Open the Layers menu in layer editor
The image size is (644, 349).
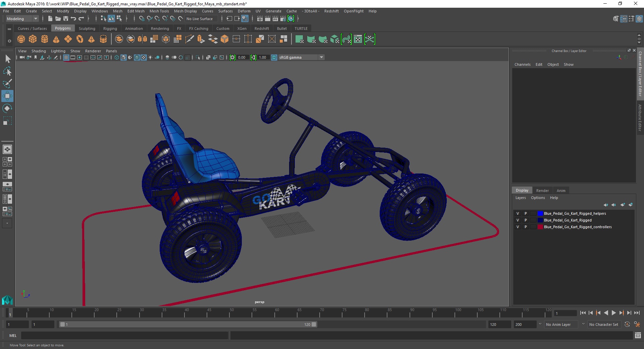coord(521,198)
